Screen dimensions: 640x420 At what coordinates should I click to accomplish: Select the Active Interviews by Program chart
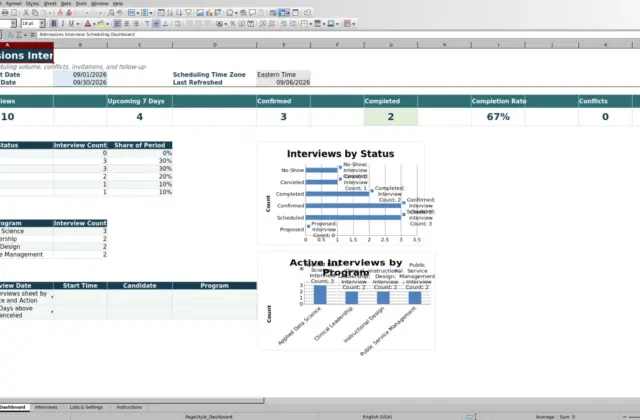point(346,301)
